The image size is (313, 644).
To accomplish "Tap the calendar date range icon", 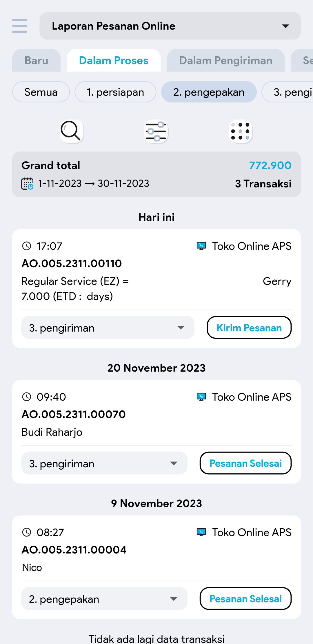I will point(28,184).
